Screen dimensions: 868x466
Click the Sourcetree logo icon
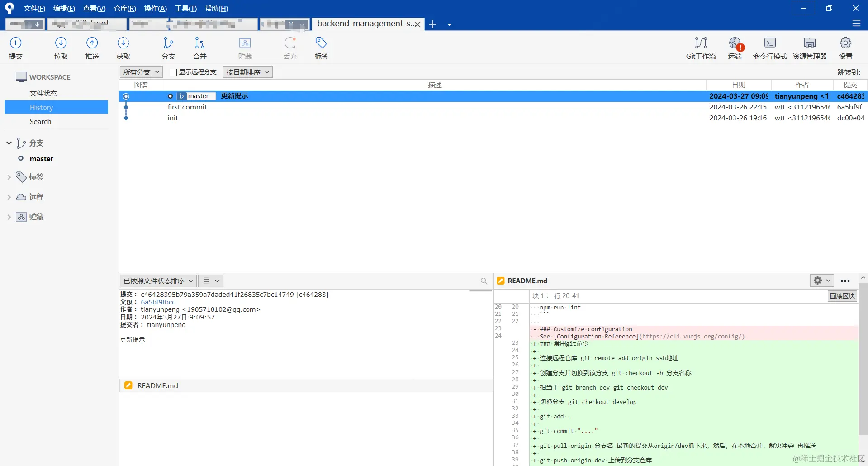pyautogui.click(x=9, y=8)
